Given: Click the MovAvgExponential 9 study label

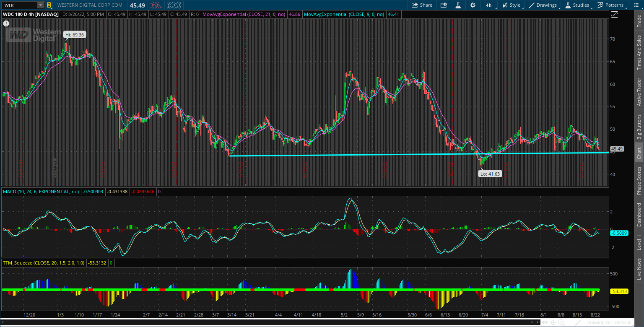Looking at the screenshot, I should coord(344,14).
